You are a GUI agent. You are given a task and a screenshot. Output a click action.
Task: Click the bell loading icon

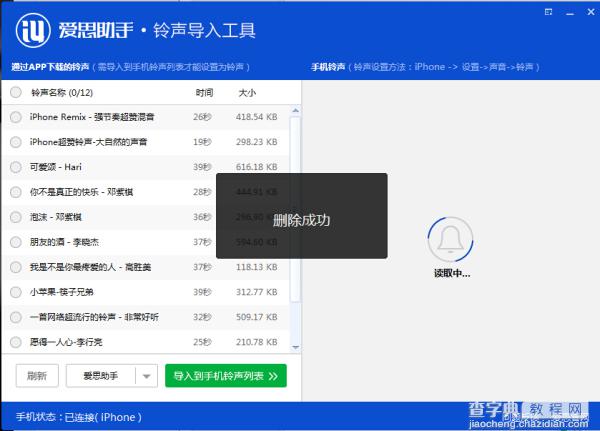pyautogui.click(x=450, y=240)
